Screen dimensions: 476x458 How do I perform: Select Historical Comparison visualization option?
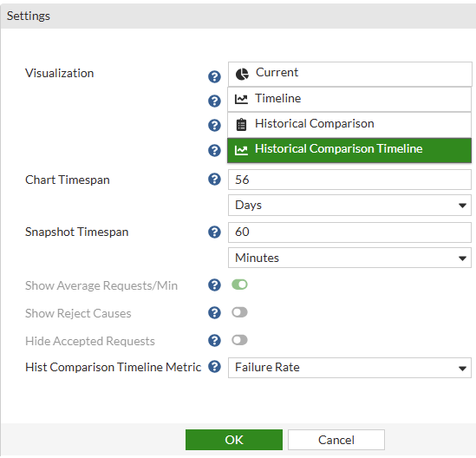349,125
